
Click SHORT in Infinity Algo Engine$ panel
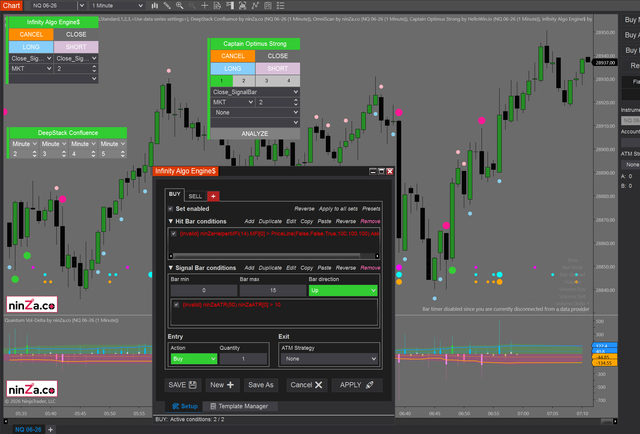(x=76, y=47)
